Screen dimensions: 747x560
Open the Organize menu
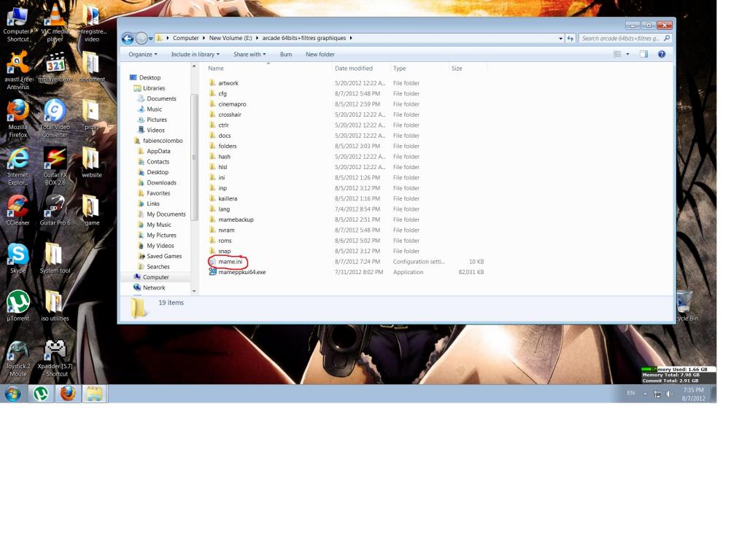coord(142,54)
